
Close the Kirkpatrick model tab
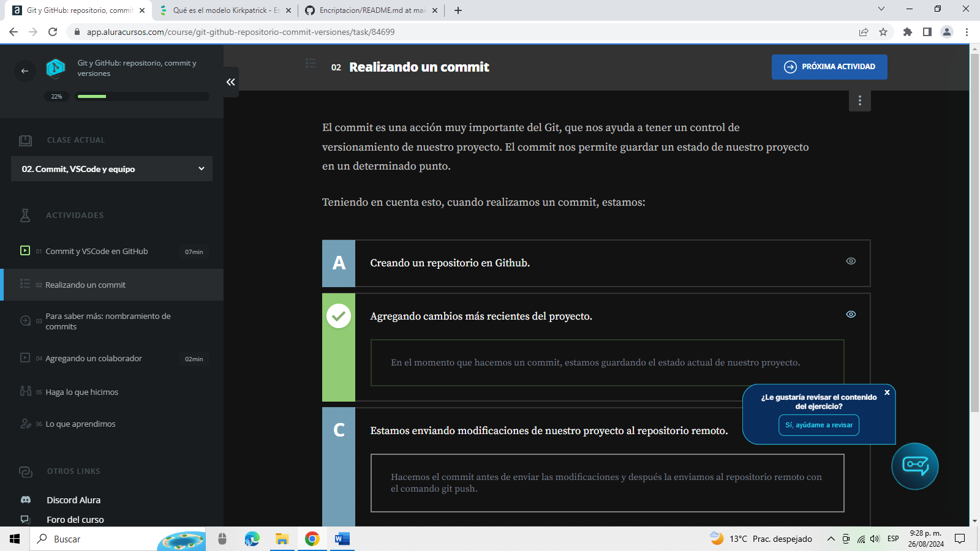[288, 10]
